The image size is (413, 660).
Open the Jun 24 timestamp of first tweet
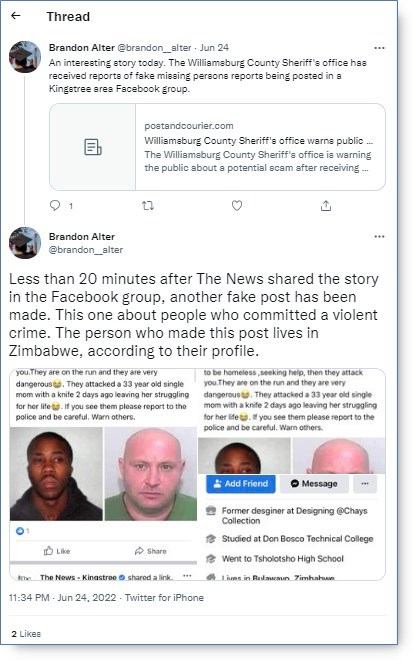(214, 48)
